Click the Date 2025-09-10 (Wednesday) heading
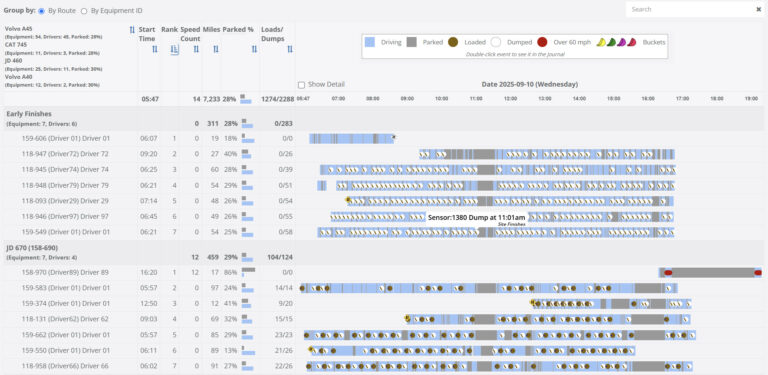 (x=529, y=84)
